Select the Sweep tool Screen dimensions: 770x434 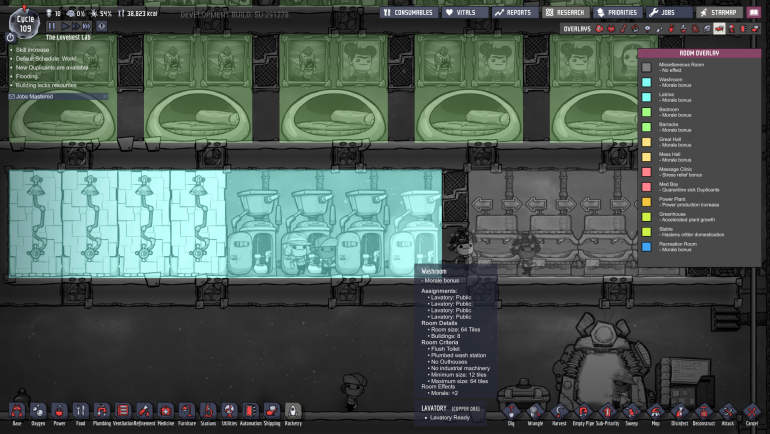632,411
